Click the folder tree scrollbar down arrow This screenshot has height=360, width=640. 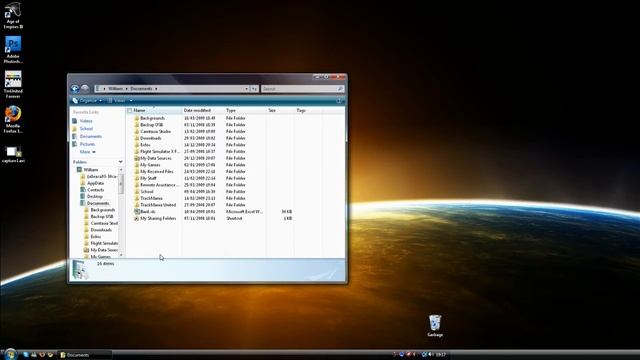coord(121,255)
